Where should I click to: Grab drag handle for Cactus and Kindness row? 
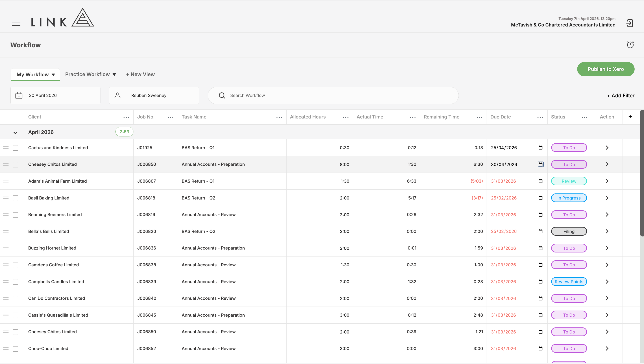click(x=6, y=148)
